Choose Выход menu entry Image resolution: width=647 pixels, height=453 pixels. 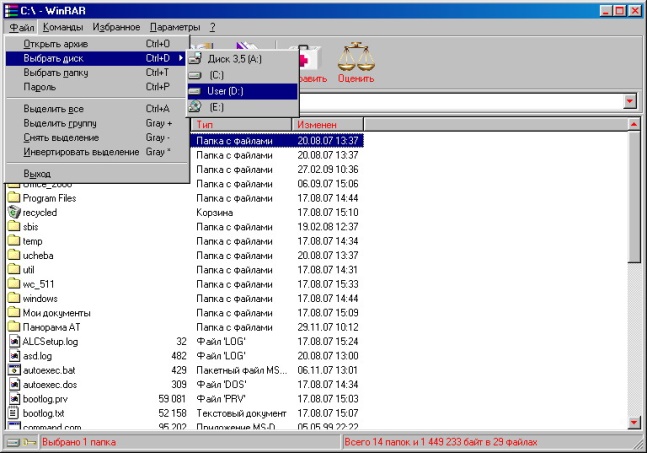pyautogui.click(x=97, y=174)
